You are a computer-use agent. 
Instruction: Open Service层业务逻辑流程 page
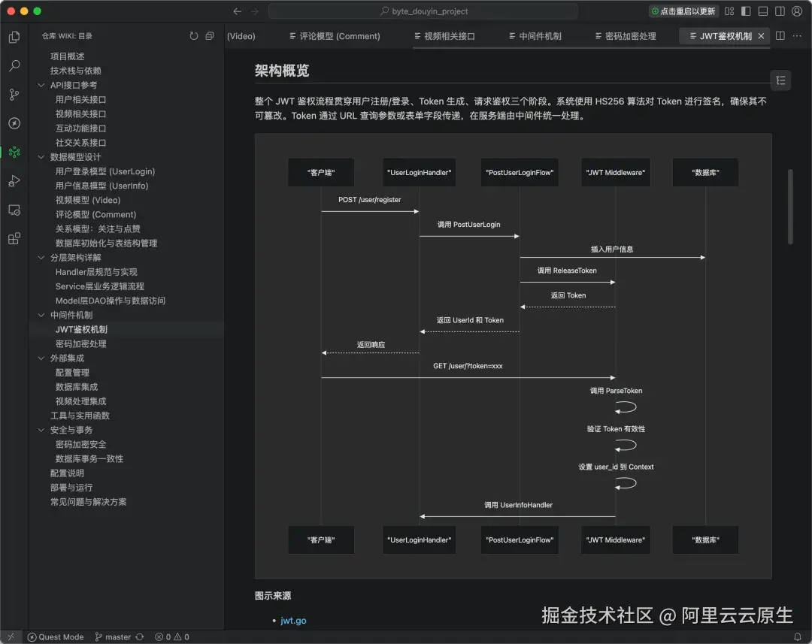click(x=99, y=286)
